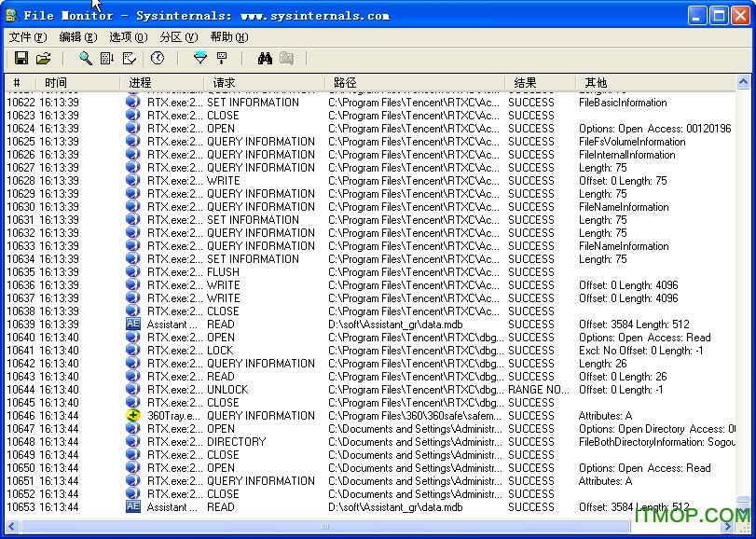
Task: Open the Filter dialog via funnel icon
Action: click(200, 58)
